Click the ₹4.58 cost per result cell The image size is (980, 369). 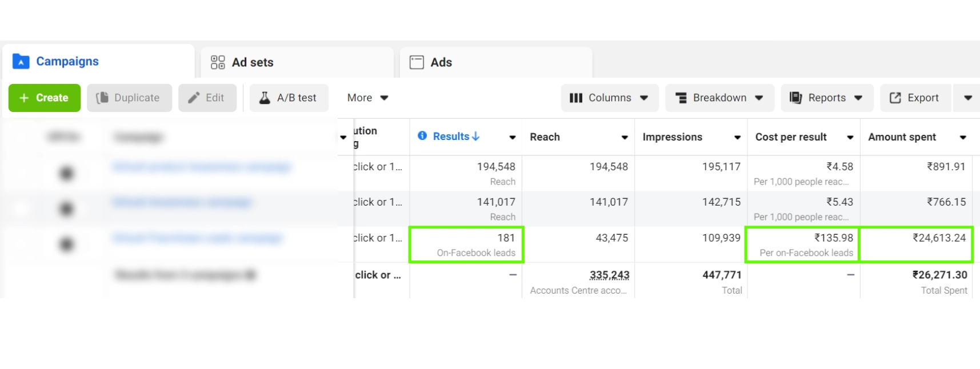[803, 174]
